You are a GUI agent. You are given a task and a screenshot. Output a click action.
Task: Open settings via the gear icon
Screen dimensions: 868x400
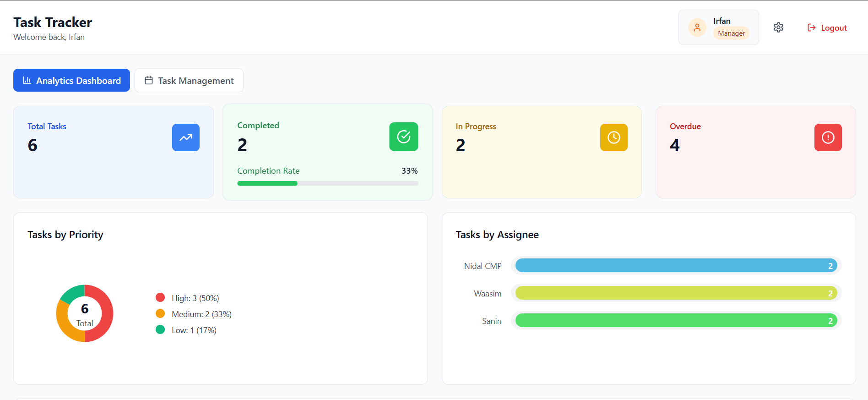point(778,27)
